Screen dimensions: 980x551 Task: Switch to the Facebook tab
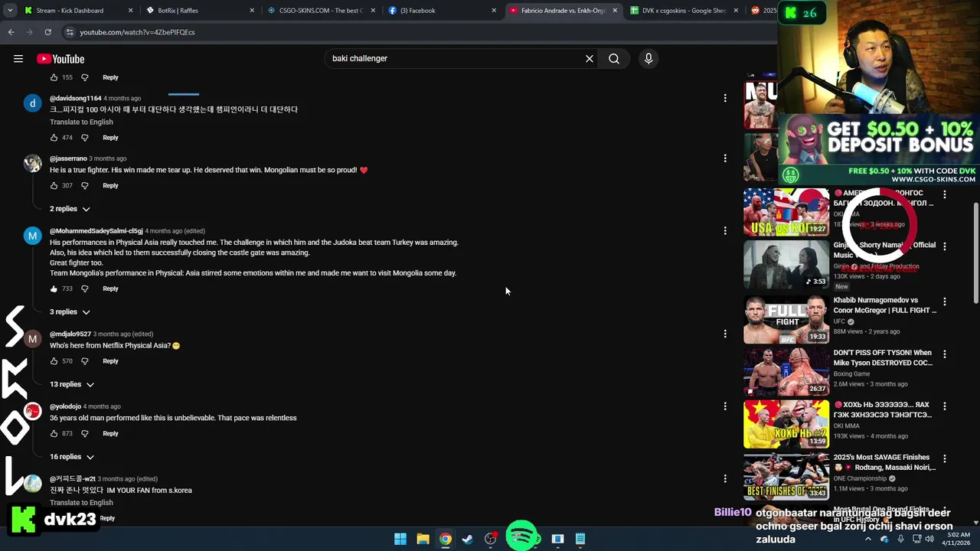tap(441, 11)
